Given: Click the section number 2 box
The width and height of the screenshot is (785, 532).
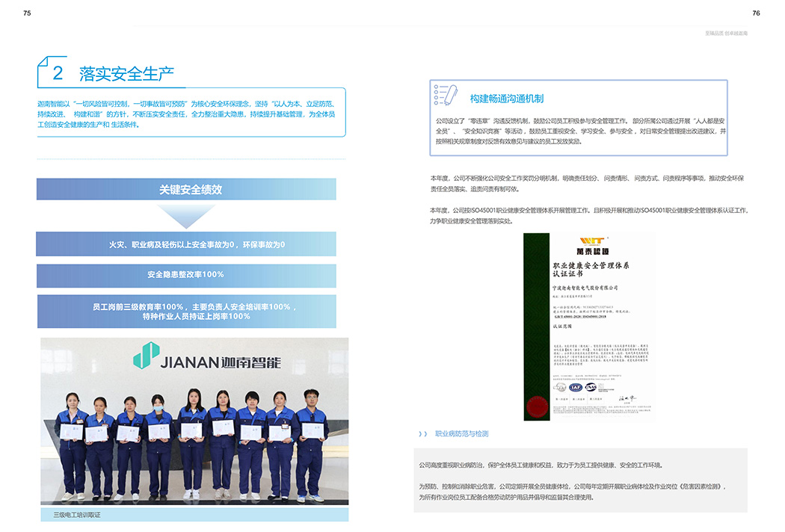Looking at the screenshot, I should point(57,72).
